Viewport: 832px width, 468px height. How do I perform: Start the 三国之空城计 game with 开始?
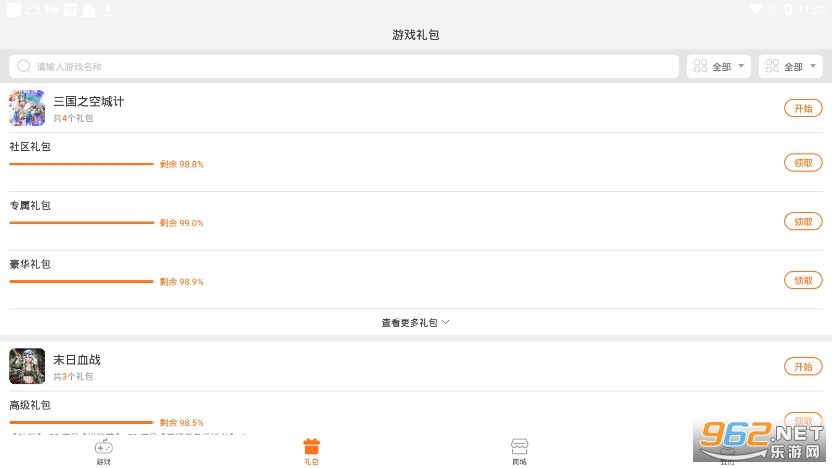click(x=803, y=108)
